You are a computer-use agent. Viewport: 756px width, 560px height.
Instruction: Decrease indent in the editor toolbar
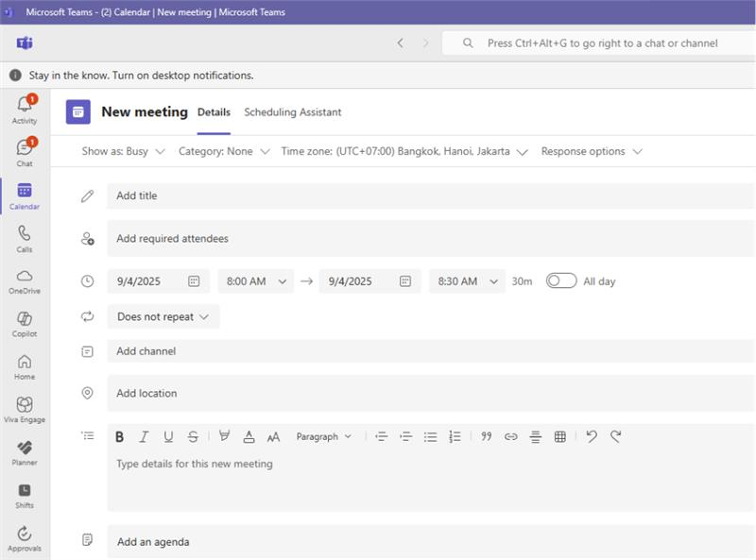pos(382,436)
